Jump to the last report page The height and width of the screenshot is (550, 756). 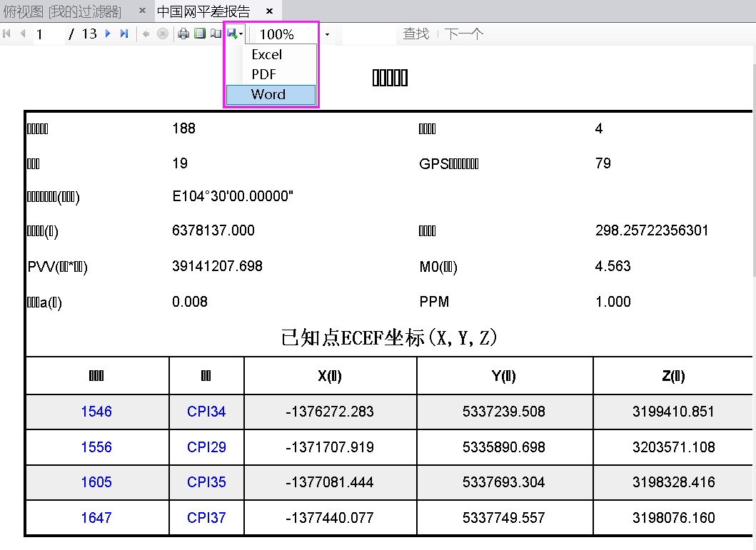tap(123, 34)
